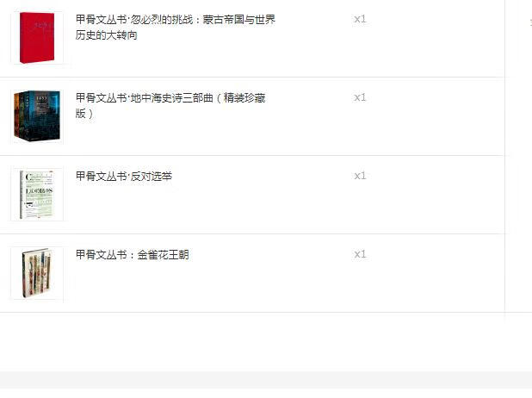This screenshot has width=532, height=398.
Task: Select the x1 quantity beside 金雀花王朝
Action: 360,254
